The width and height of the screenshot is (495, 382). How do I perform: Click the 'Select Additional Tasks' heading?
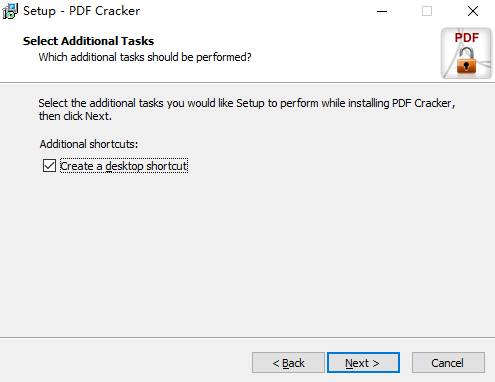[x=88, y=41]
